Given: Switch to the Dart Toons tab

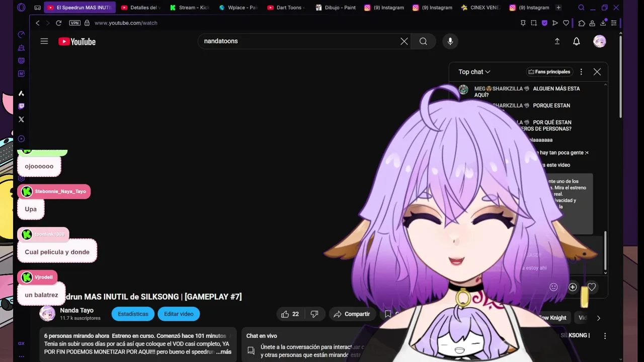Looking at the screenshot, I should [x=287, y=8].
